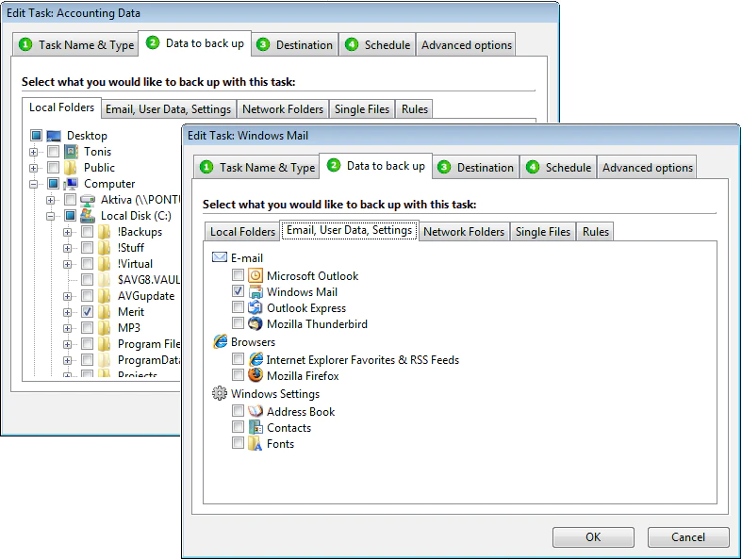Image resolution: width=742 pixels, height=560 pixels.
Task: Open Email, User Data, Settings in Accounting Data window
Action: (168, 108)
